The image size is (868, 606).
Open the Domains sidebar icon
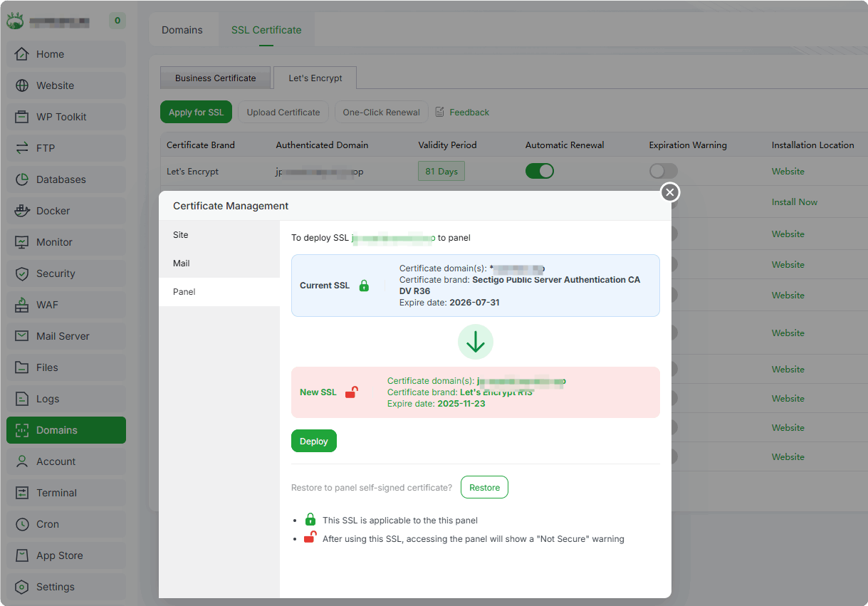(x=22, y=430)
